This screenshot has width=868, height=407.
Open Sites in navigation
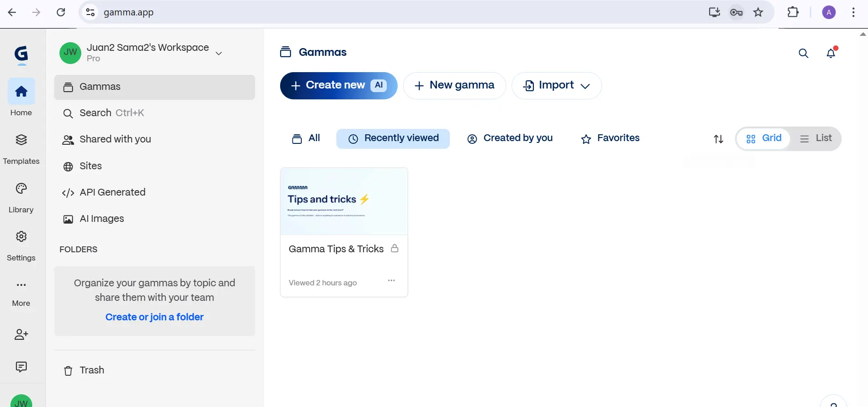pyautogui.click(x=154, y=166)
